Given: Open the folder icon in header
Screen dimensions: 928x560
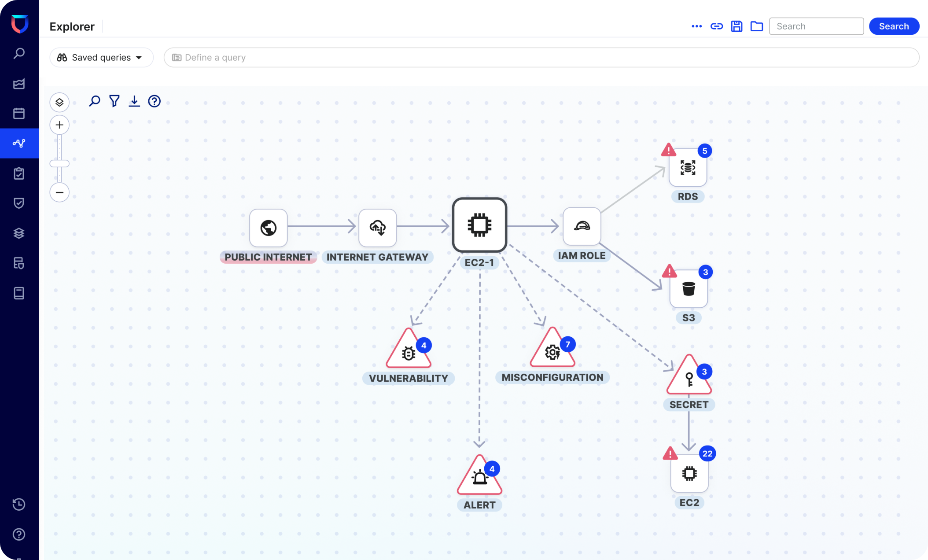Looking at the screenshot, I should pyautogui.click(x=756, y=26).
